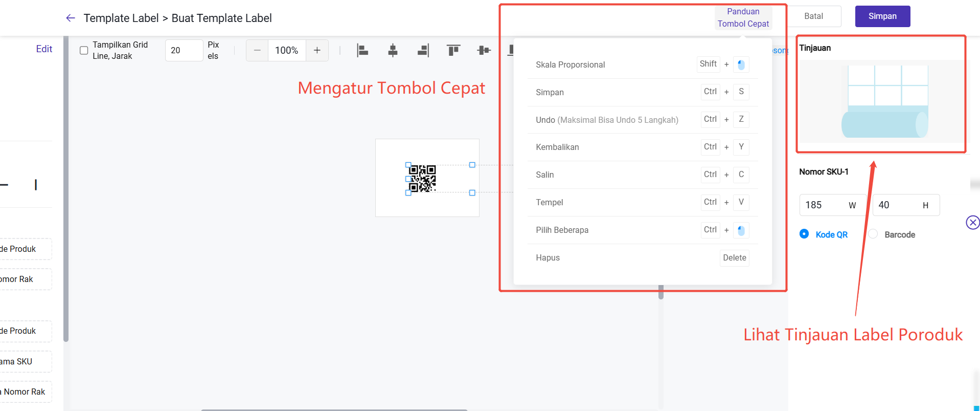The width and height of the screenshot is (980, 411).
Task: Click the align vertical middle icon
Action: [484, 50]
